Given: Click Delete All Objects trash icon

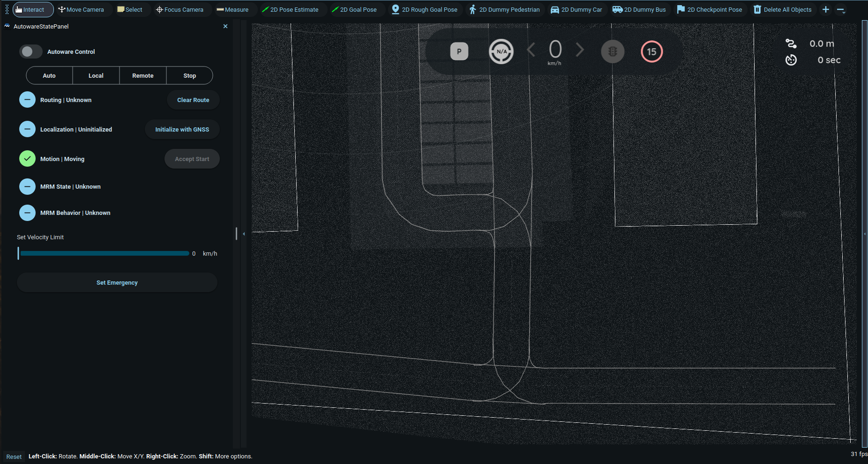Looking at the screenshot, I should [x=757, y=9].
